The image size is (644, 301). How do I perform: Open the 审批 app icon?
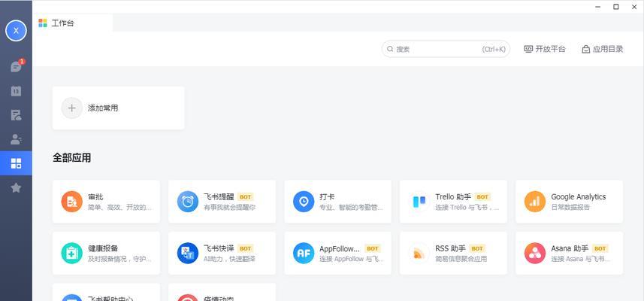point(72,202)
